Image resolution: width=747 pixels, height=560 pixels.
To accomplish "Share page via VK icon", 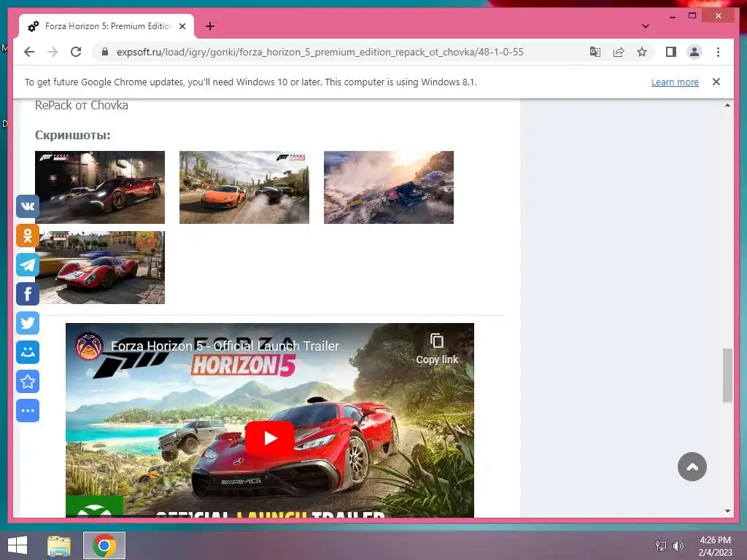I will 28,206.
